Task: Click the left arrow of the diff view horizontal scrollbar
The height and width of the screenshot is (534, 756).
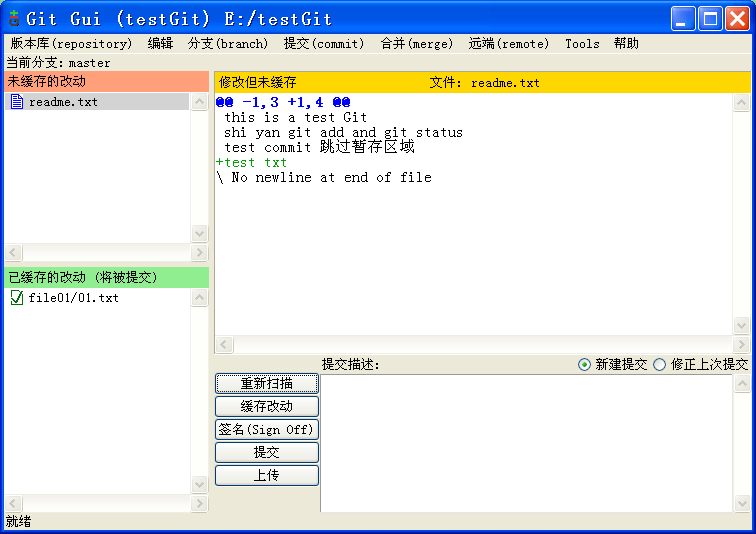Action: [224, 345]
